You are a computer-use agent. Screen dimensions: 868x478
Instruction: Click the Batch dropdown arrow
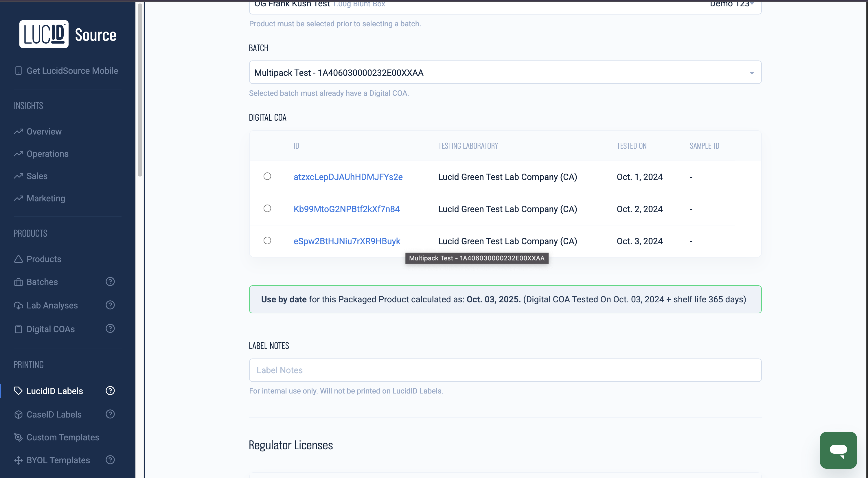click(x=752, y=73)
